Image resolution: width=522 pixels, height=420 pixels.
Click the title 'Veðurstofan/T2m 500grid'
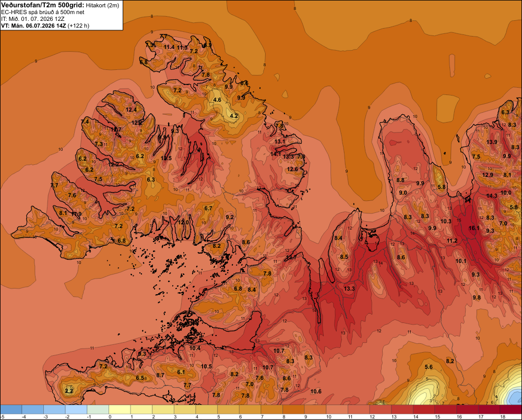(42, 5)
